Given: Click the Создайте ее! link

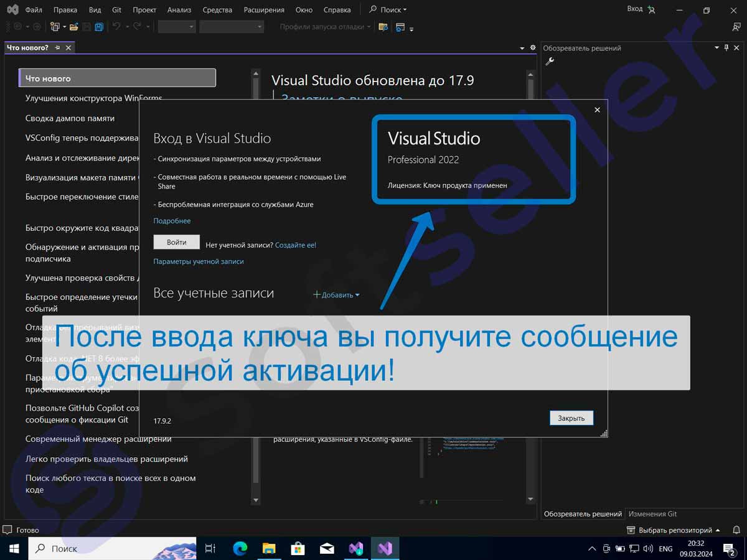Looking at the screenshot, I should [x=296, y=245].
